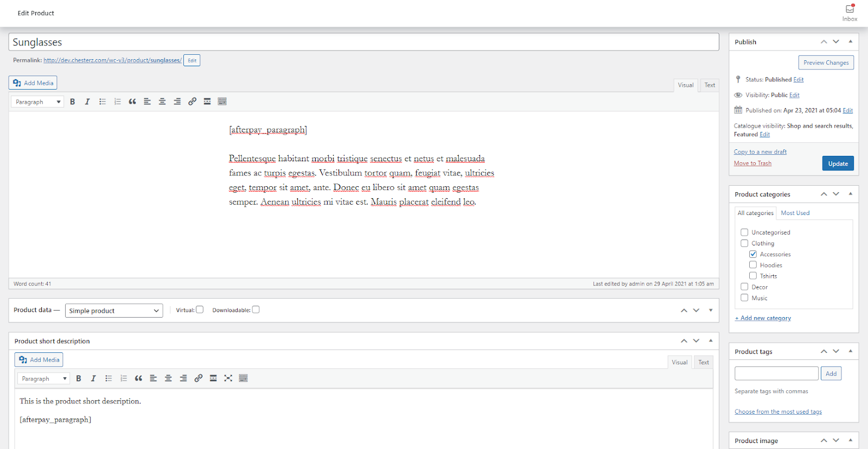
Task: Enable the Downloadable product checkbox
Action: click(256, 309)
